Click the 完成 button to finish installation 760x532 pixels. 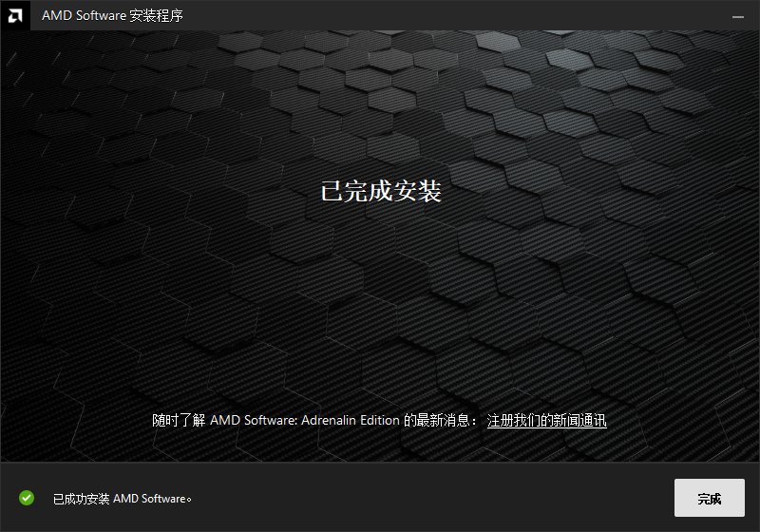[709, 498]
